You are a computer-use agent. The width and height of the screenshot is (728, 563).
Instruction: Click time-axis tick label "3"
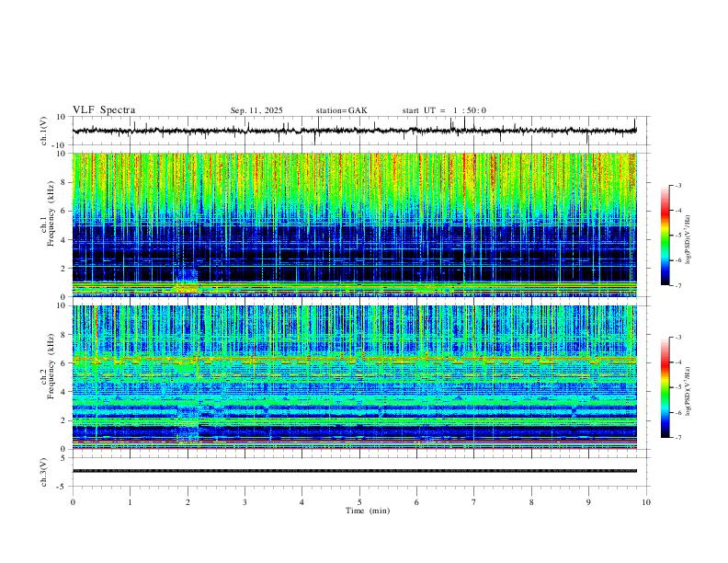(245, 502)
